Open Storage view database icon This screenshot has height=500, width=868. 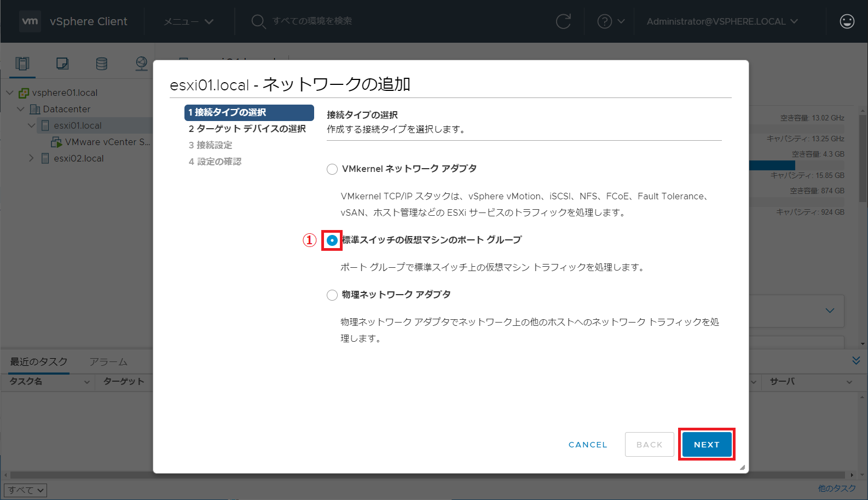[102, 64]
